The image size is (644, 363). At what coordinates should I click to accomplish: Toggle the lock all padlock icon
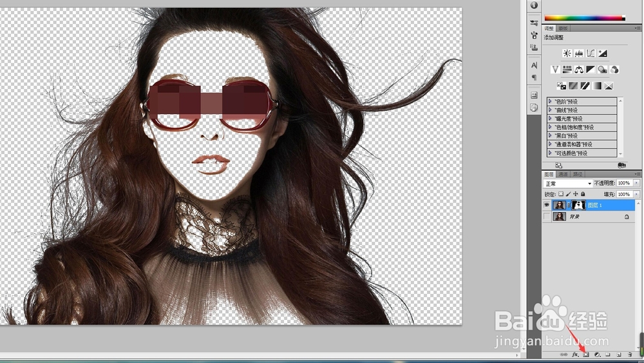[583, 194]
